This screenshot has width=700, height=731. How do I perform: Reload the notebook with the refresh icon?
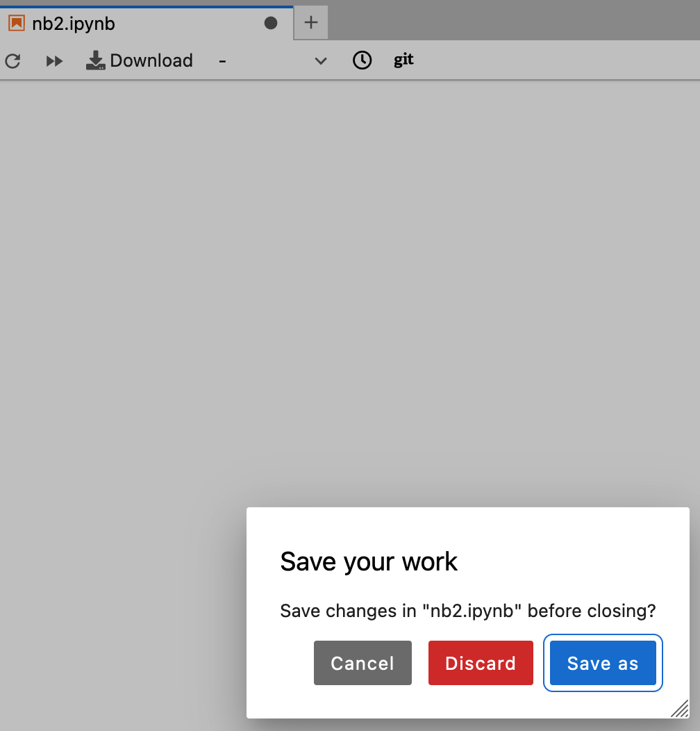click(12, 61)
